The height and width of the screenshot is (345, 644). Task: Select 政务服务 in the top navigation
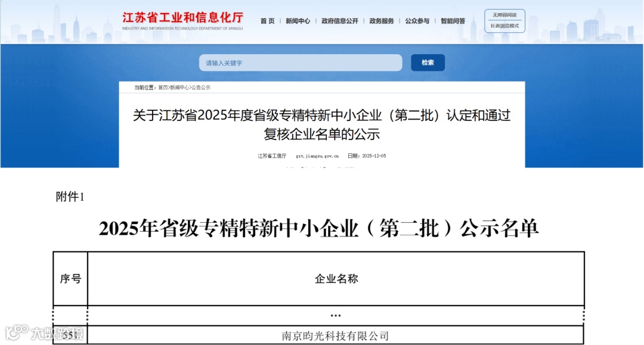[381, 20]
